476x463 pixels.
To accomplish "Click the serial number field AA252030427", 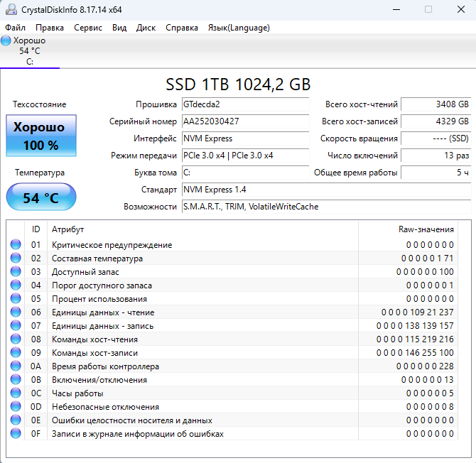I will point(244,121).
